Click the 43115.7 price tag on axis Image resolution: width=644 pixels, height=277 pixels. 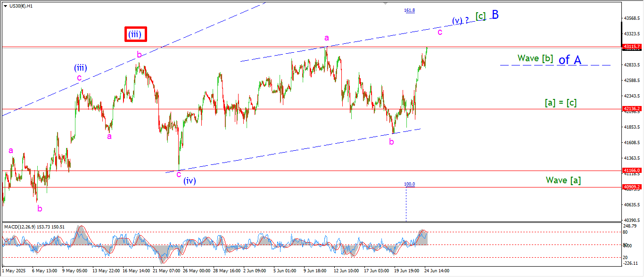click(631, 47)
